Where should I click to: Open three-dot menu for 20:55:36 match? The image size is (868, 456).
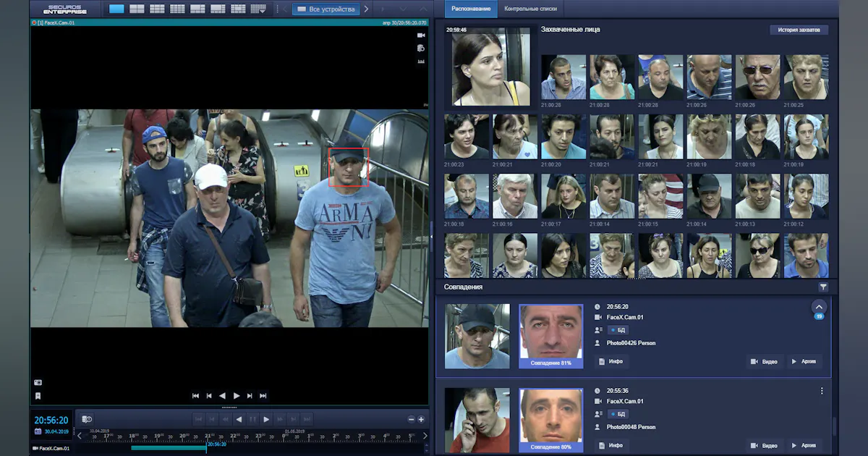822,391
